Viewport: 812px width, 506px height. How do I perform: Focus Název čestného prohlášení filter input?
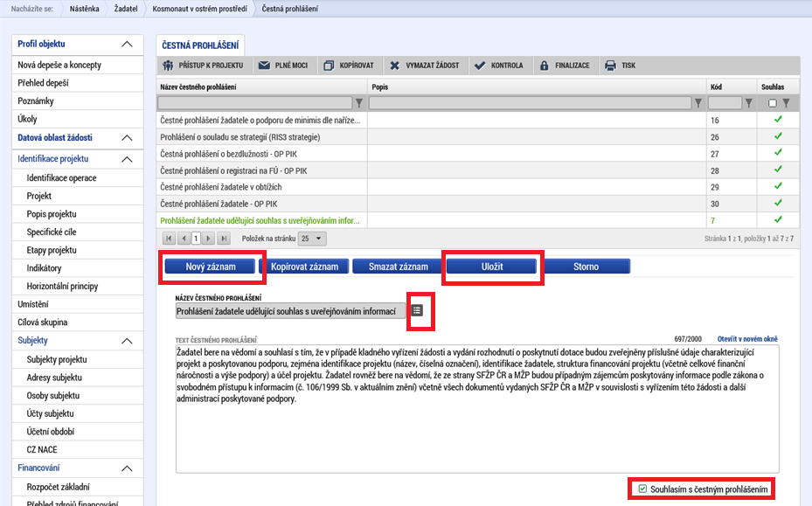[254, 103]
